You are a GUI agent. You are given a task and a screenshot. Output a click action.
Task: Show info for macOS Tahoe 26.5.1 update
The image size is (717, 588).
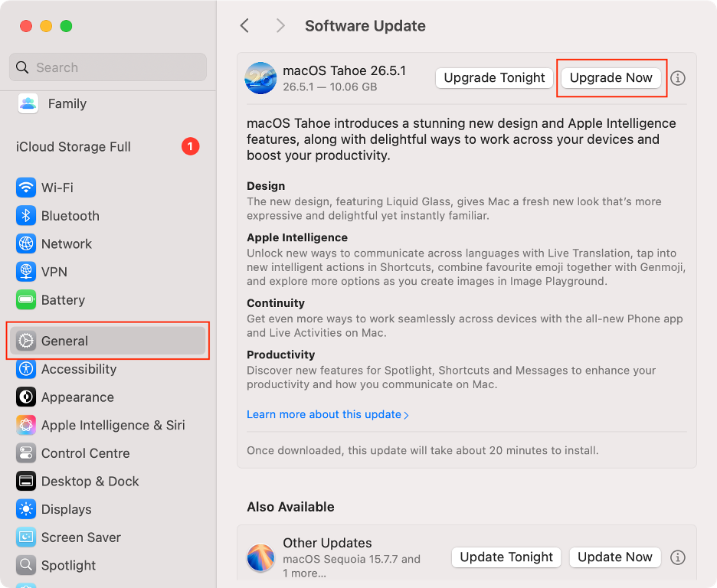(678, 78)
